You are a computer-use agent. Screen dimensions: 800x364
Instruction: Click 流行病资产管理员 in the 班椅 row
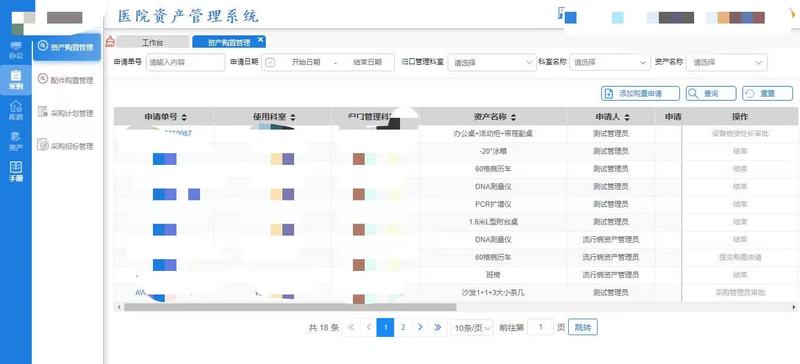611,275
